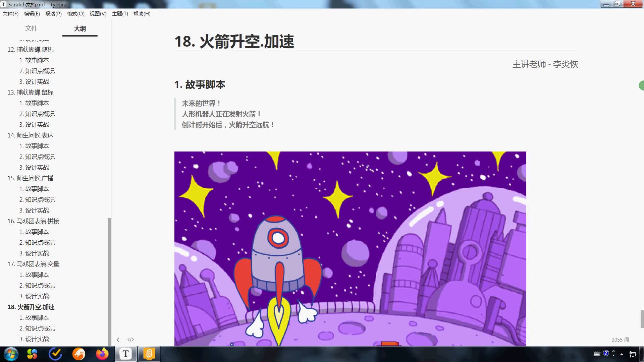Switch to the 文件 sidebar tab
Viewport: 644px width, 362px height.
click(31, 28)
